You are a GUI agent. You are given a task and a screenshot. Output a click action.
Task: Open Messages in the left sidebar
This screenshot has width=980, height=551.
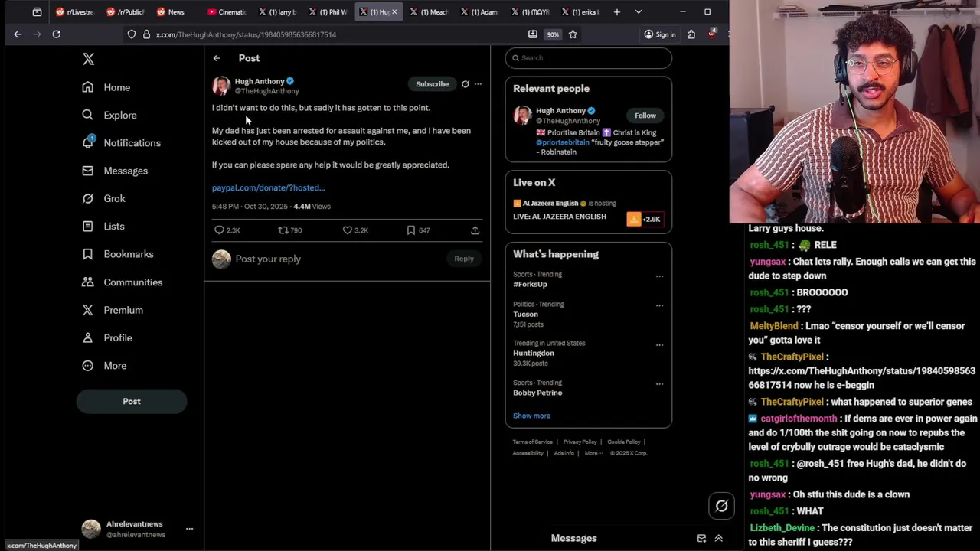(115, 171)
